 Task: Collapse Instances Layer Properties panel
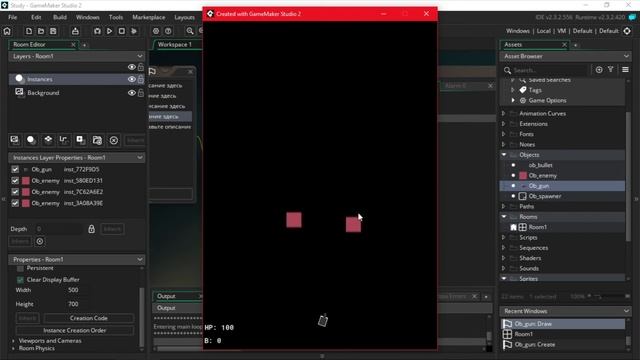[140, 158]
